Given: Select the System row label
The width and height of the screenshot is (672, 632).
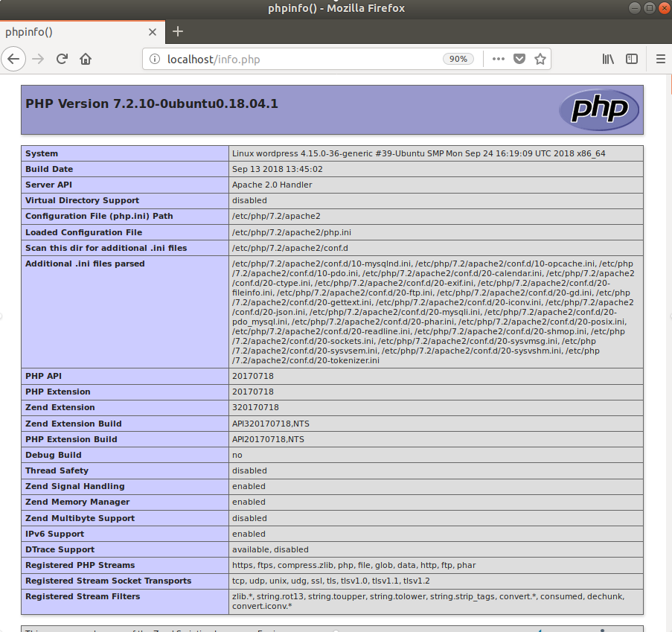Looking at the screenshot, I should click(42, 153).
